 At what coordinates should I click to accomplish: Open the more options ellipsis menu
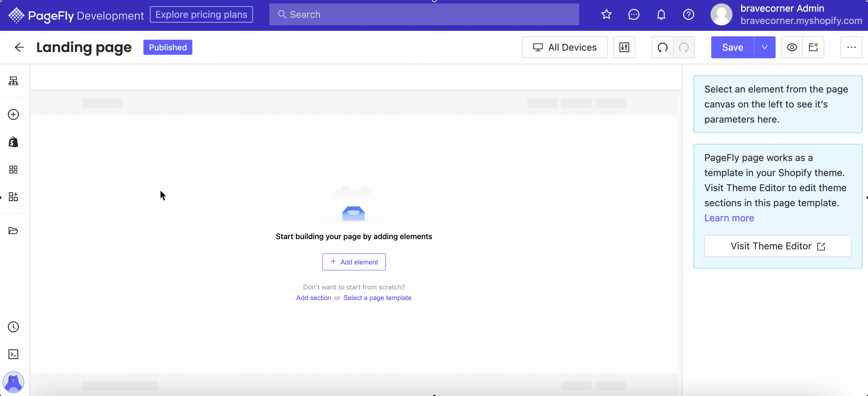pyautogui.click(x=851, y=47)
